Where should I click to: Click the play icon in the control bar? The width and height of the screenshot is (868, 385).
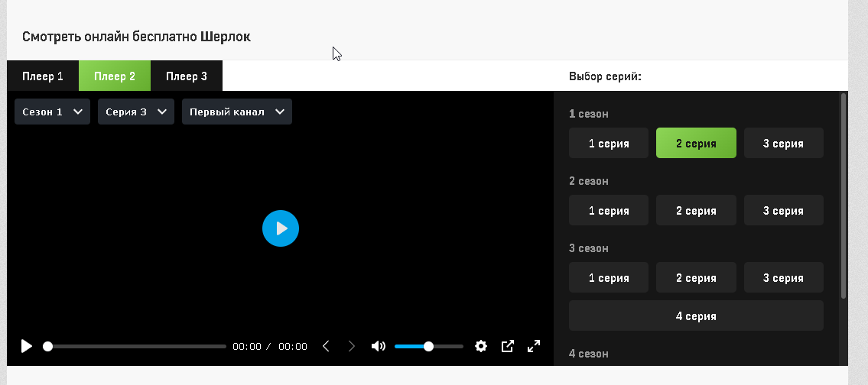pyautogui.click(x=27, y=346)
